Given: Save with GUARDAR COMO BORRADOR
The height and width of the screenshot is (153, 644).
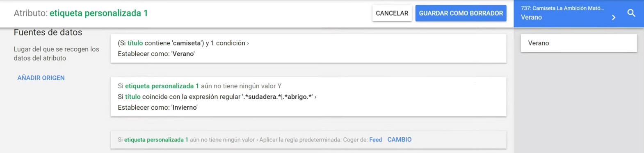Looking at the screenshot, I should coord(461,13).
